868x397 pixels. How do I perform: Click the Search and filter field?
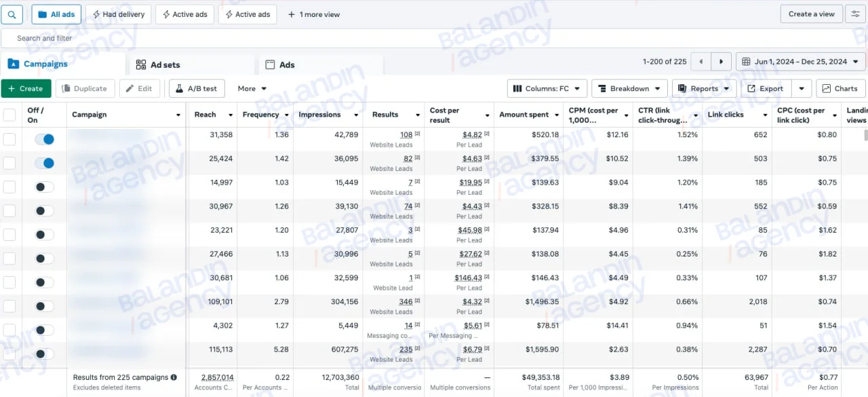coord(434,39)
